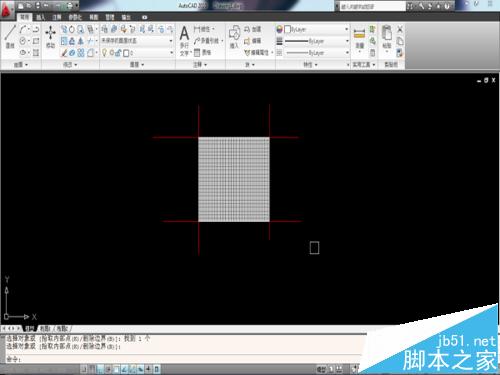Click Open file in quick access toolbar
Image resolution: width=500 pixels, height=375 pixels.
click(29, 6)
